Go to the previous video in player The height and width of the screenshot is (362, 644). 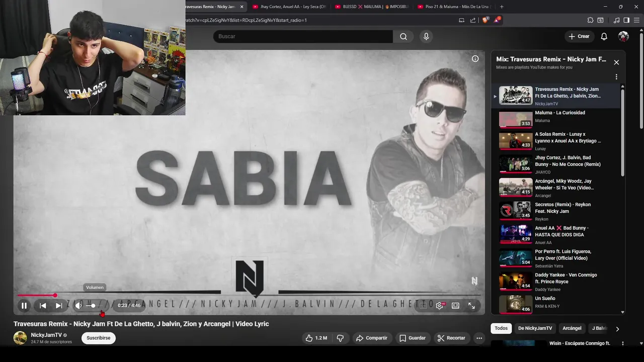pos(43,305)
